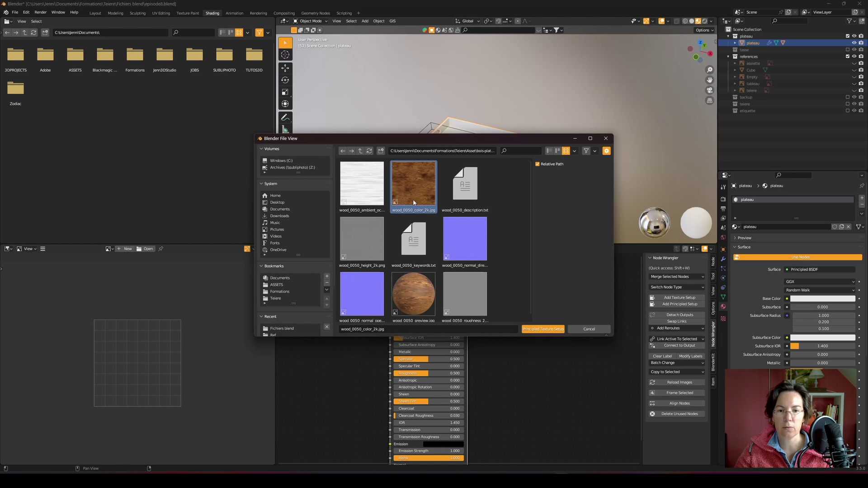Hide the plateau collection with eye icon
Image resolution: width=868 pixels, height=488 pixels.
click(x=854, y=36)
